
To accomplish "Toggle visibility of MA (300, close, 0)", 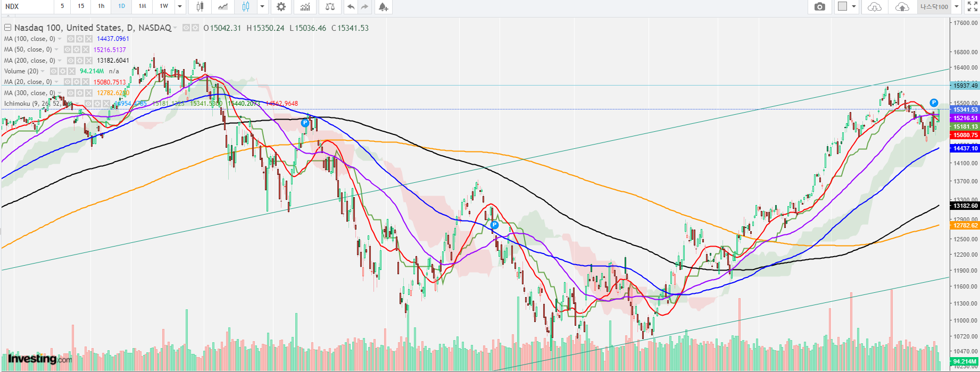I will click(71, 93).
